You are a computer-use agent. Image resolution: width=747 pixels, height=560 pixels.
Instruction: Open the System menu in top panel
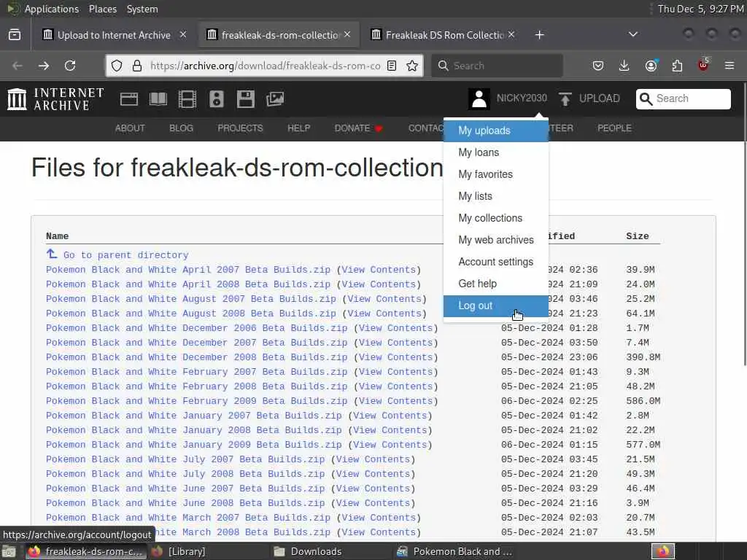142,9
